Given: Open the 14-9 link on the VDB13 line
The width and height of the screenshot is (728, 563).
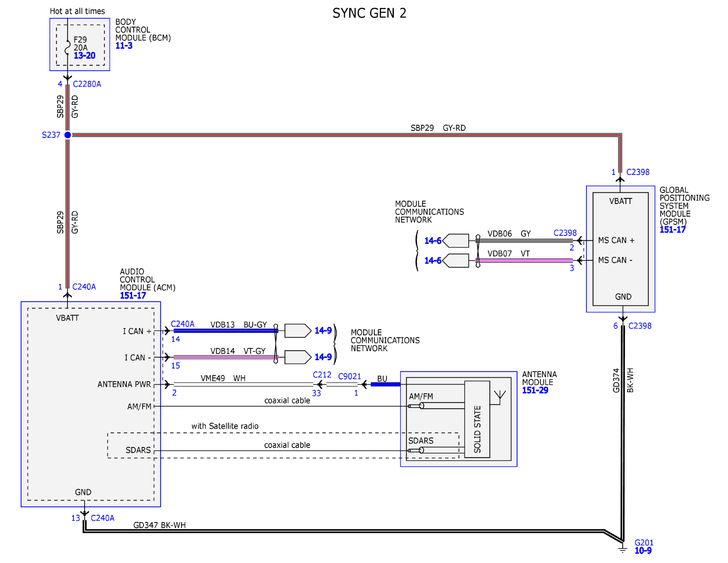Looking at the screenshot, I should 323,330.
